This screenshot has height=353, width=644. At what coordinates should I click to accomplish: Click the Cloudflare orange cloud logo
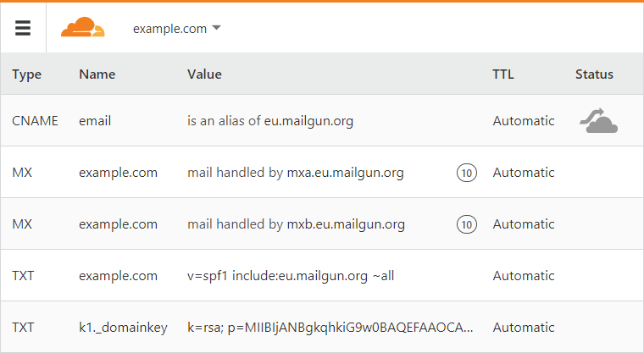(x=82, y=27)
